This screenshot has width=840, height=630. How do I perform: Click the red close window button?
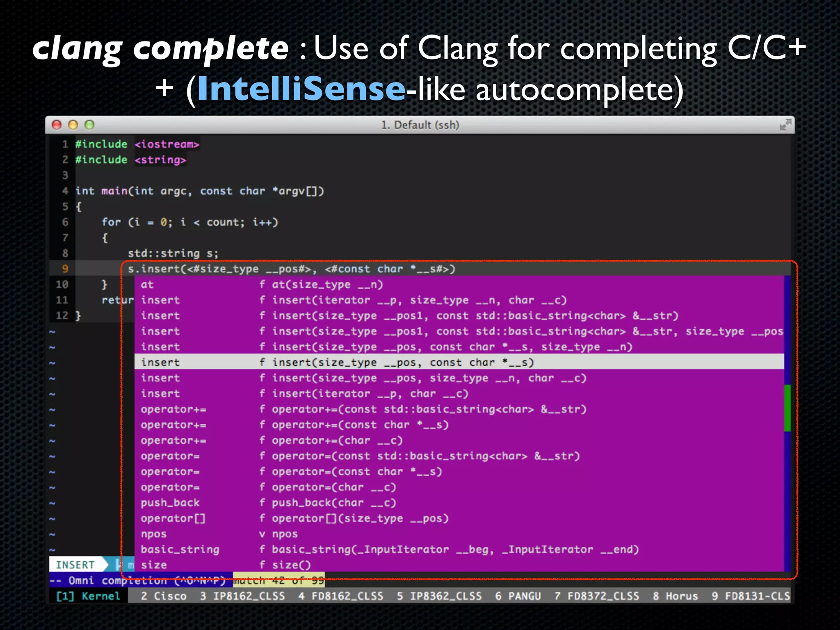pos(57,125)
